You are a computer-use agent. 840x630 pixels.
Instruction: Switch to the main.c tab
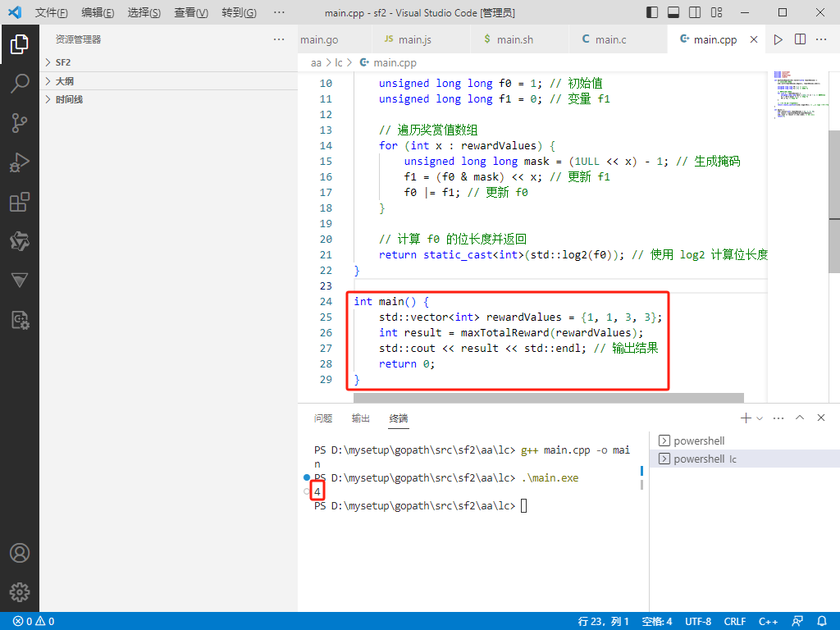pos(619,39)
